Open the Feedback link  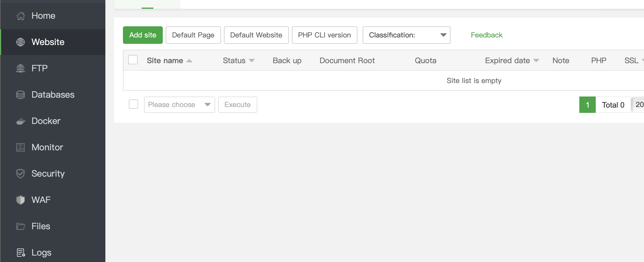coord(487,35)
